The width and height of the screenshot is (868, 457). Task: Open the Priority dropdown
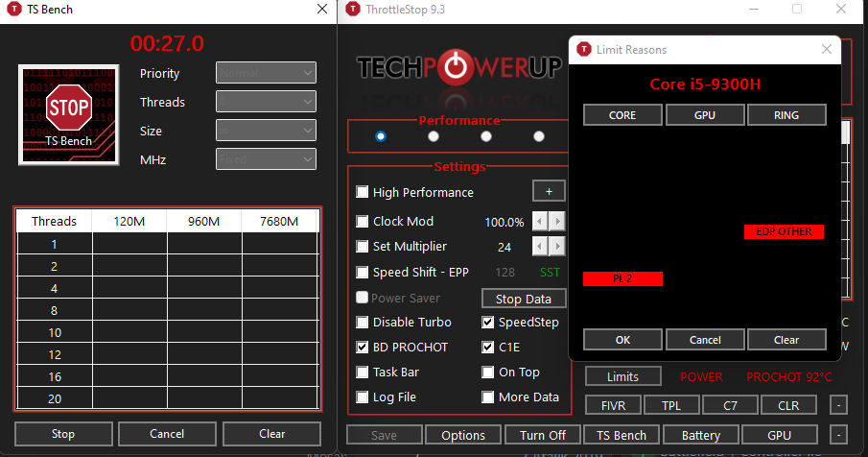[x=266, y=73]
